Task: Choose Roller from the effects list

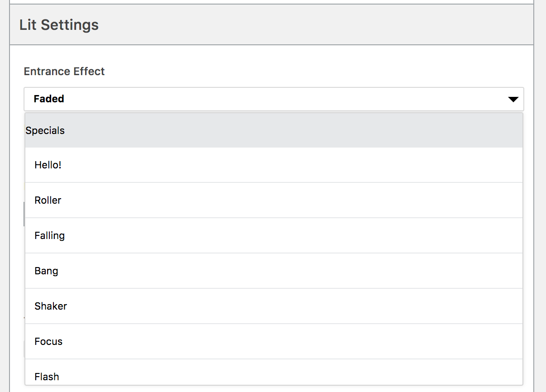Action: click(x=274, y=201)
